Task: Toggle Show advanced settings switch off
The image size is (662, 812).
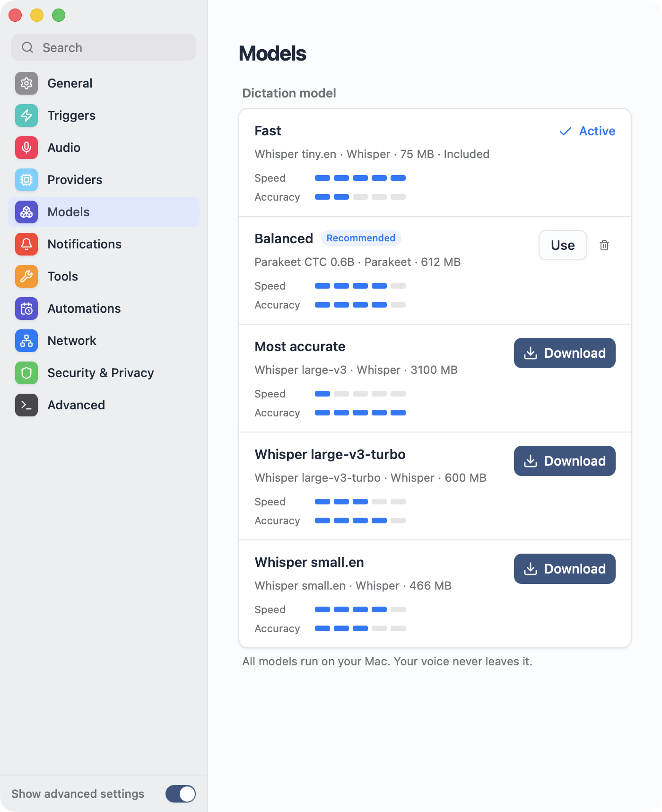Action: coord(181,794)
